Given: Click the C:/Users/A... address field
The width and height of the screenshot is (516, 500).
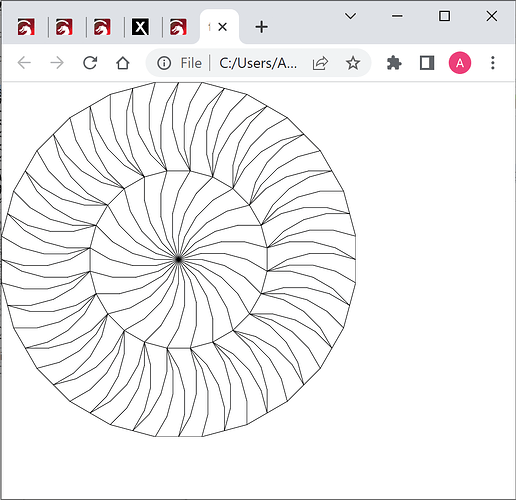Looking at the screenshot, I should point(258,63).
